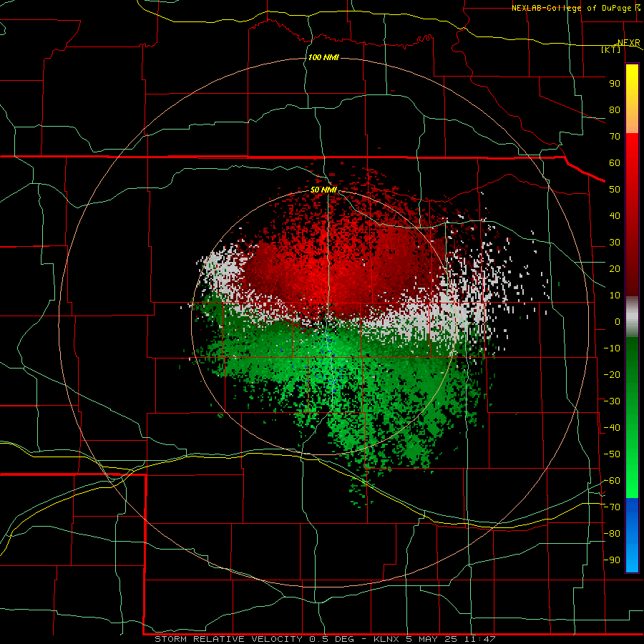Image resolution: width=644 pixels, height=644 pixels.
Task: Click the "100 NMI" range ring label
Action: [323, 57]
